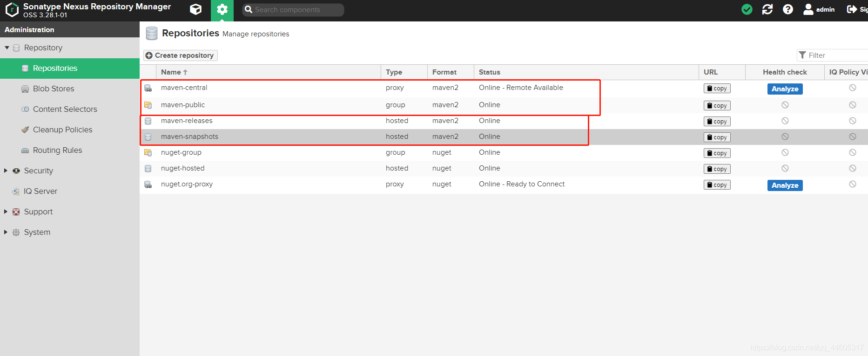Copy URL of maven-snapshots
The width and height of the screenshot is (868, 356).
(717, 137)
